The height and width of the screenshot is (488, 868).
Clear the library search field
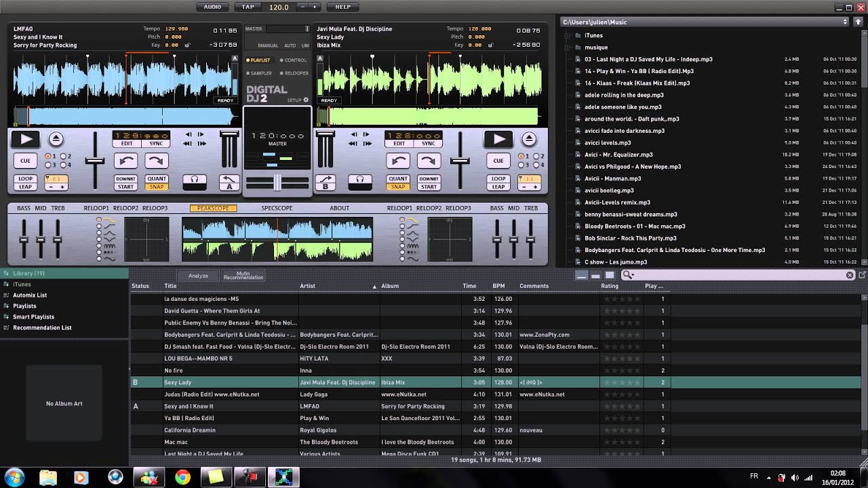tap(850, 275)
